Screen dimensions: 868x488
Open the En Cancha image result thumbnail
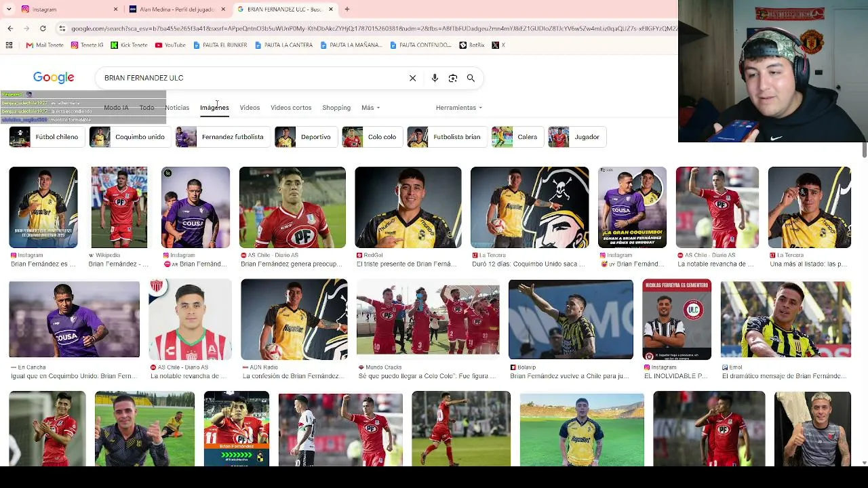tap(74, 319)
